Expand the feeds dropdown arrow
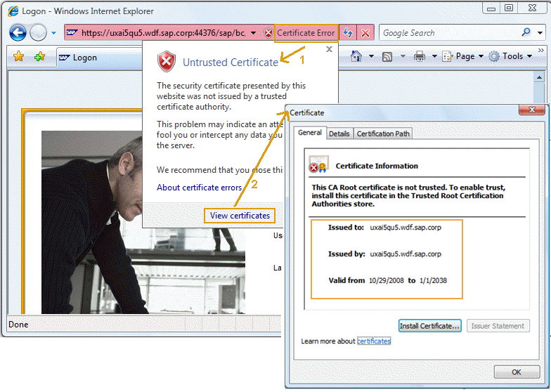 click(x=403, y=56)
